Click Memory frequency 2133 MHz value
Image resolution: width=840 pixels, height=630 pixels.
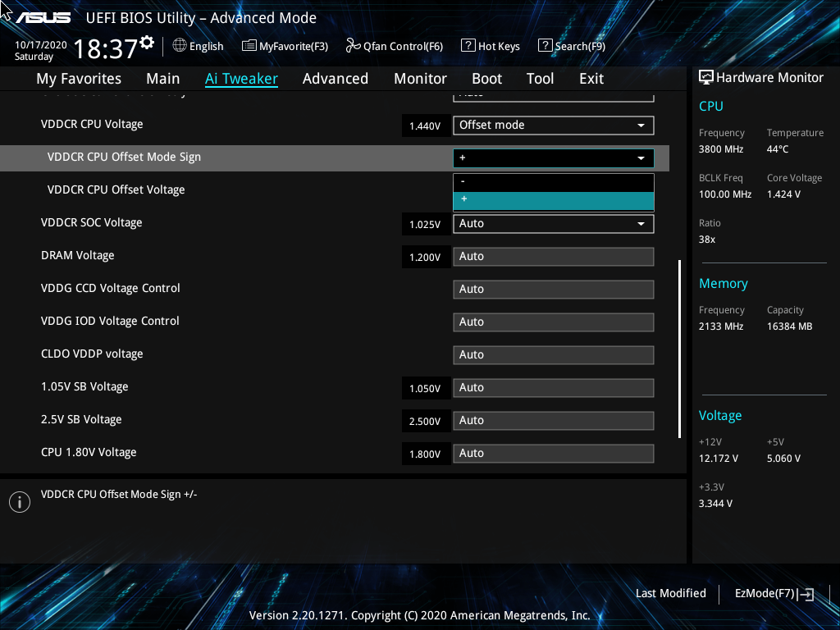pyautogui.click(x=721, y=326)
